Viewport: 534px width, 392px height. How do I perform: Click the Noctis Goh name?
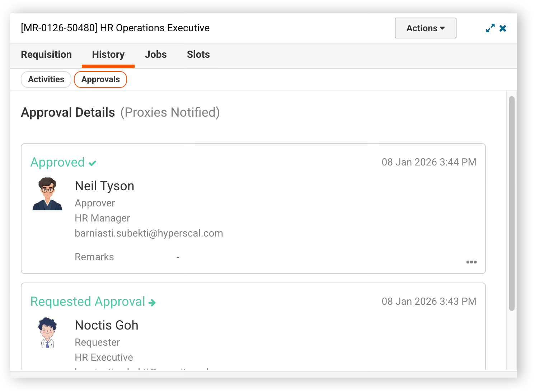point(107,325)
